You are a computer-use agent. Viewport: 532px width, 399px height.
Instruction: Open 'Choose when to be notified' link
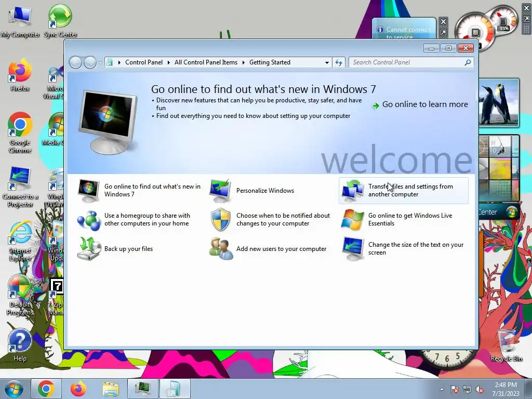tap(283, 220)
